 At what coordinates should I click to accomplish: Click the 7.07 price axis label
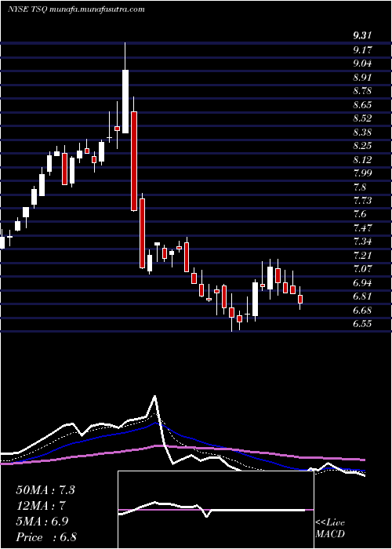coord(362,270)
